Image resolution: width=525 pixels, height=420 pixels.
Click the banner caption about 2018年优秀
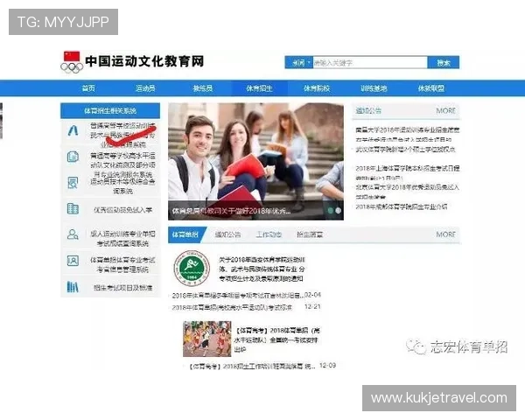point(231,211)
